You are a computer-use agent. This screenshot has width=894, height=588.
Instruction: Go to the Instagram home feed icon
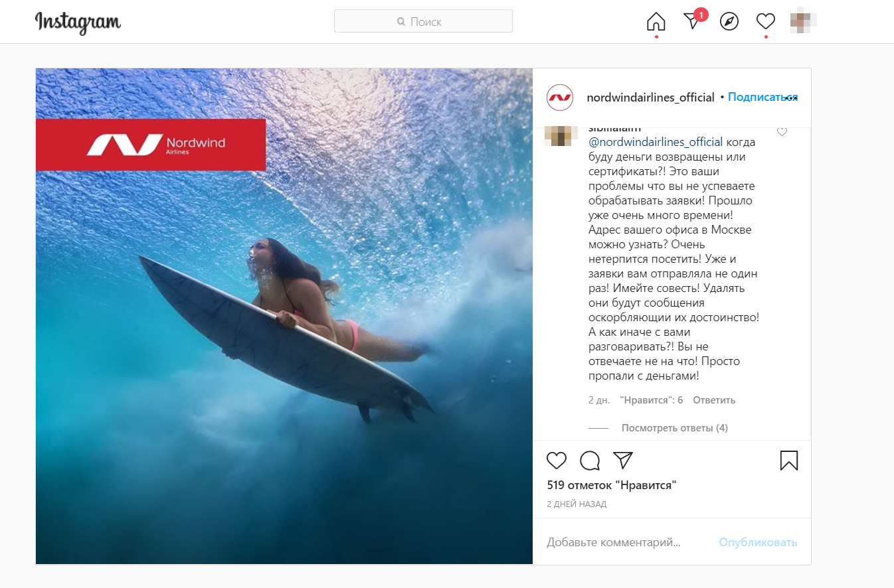(x=656, y=22)
